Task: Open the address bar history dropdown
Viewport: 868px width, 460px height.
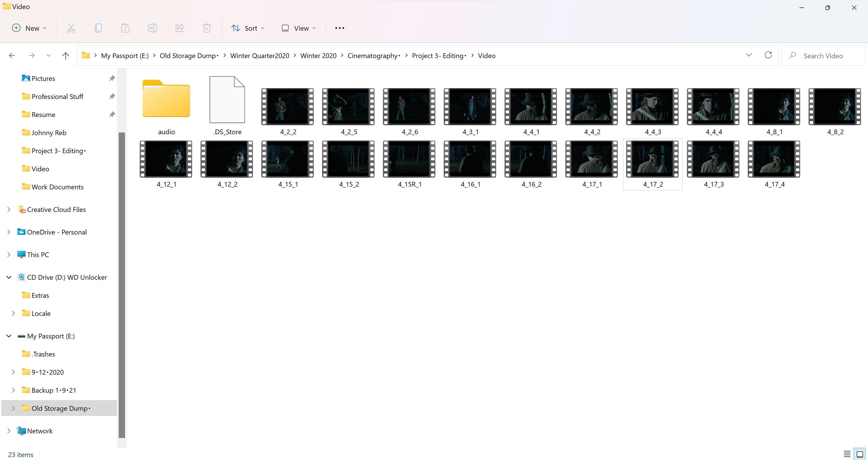Action: click(x=749, y=56)
